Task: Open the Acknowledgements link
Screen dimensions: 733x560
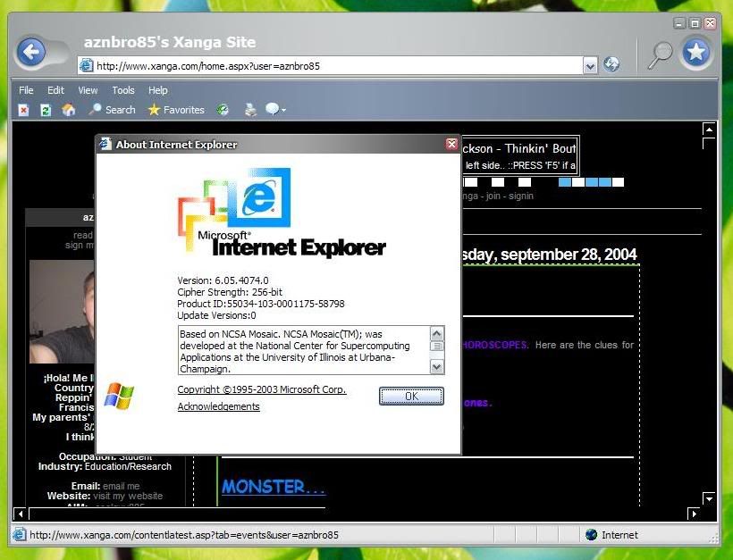Action: pos(218,406)
